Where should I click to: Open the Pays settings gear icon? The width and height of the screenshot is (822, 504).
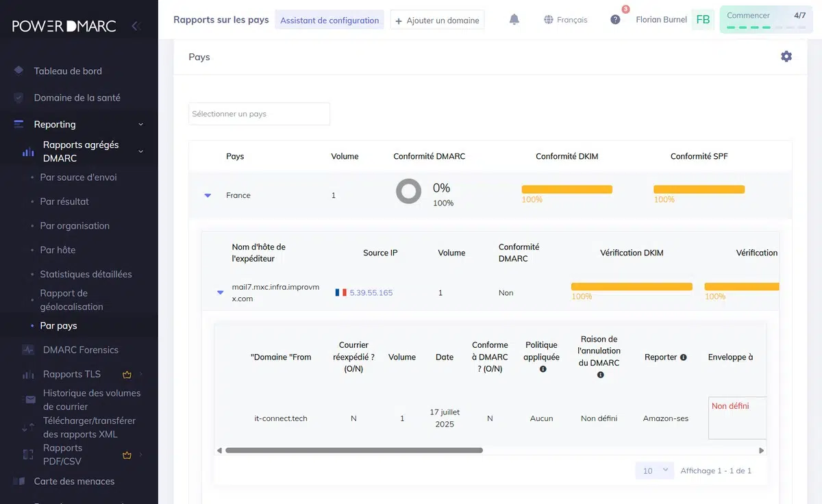tap(786, 57)
